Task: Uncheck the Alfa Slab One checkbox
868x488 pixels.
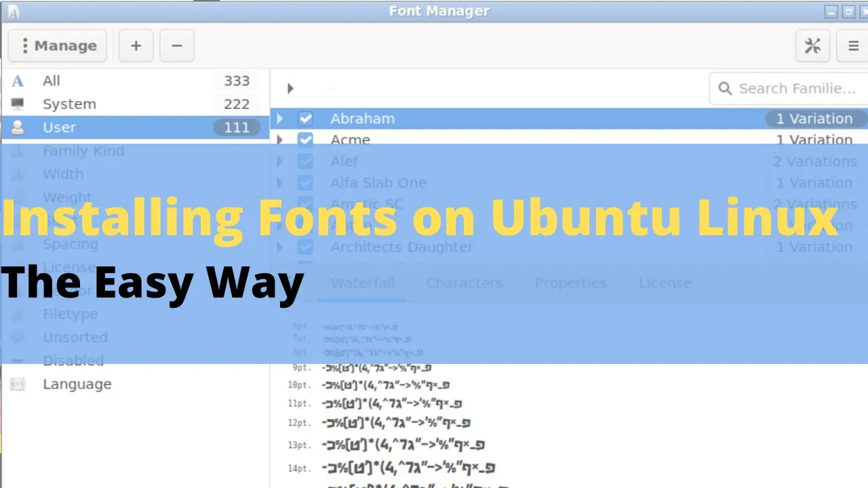Action: (x=305, y=182)
